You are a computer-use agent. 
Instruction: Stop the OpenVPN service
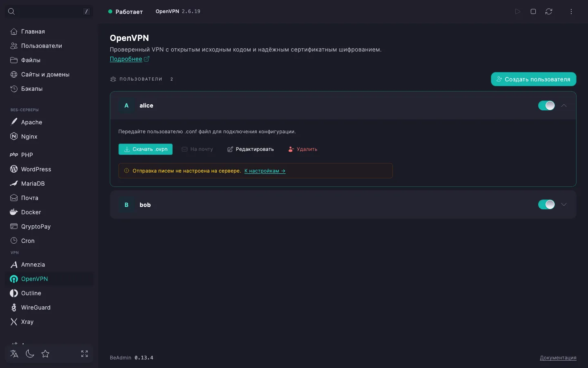(x=533, y=11)
